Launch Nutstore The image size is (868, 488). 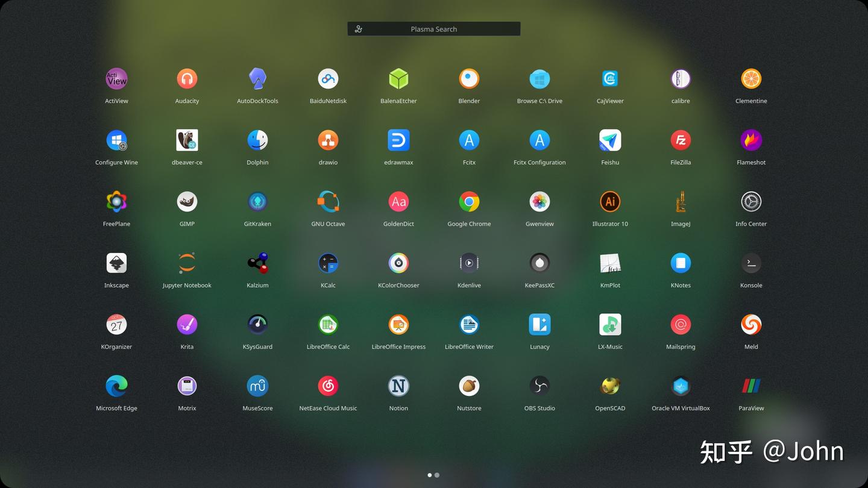point(469,386)
